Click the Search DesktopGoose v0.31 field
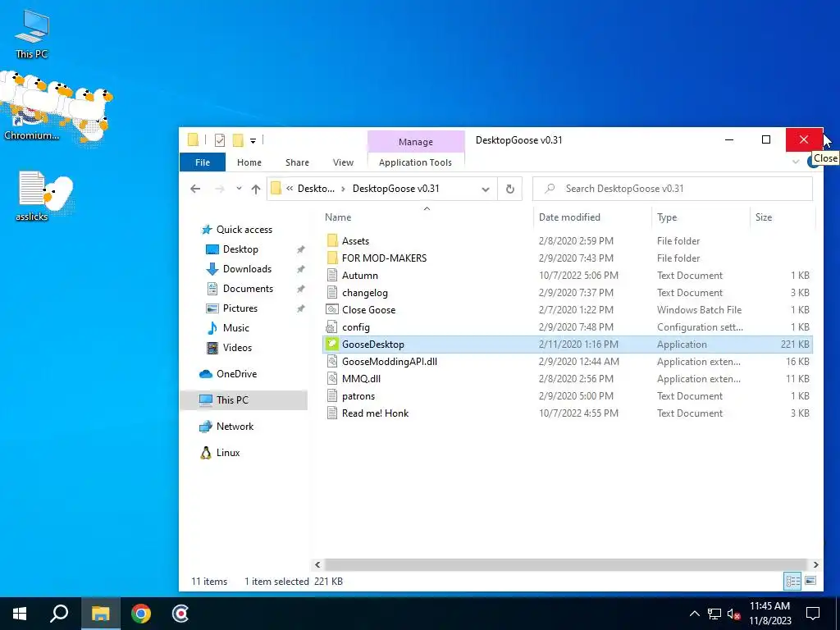This screenshot has width=840, height=630. coord(673,189)
